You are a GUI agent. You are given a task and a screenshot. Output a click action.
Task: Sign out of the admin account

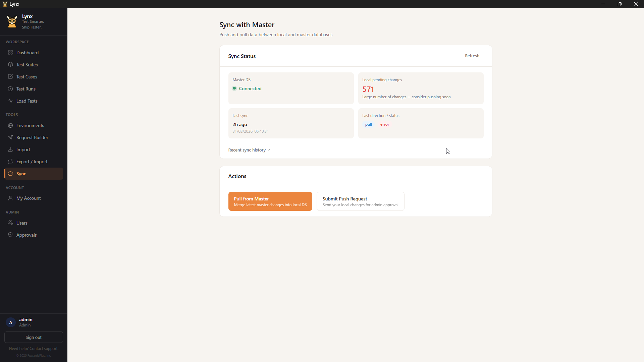(x=34, y=337)
